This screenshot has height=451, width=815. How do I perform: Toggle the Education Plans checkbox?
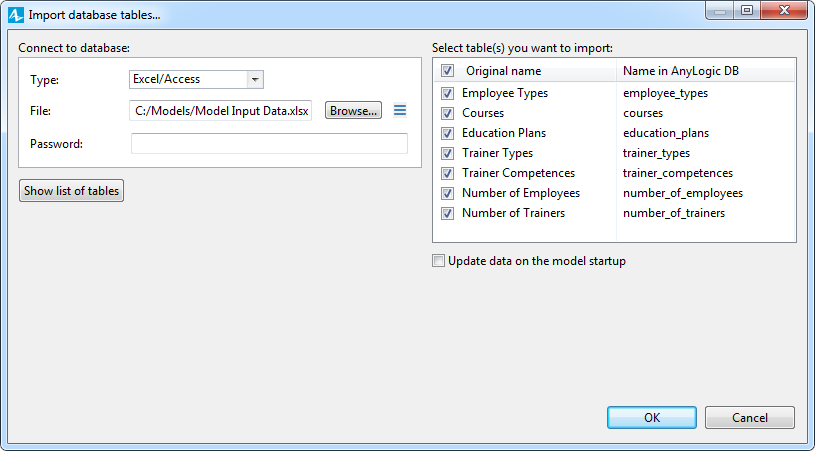point(447,134)
